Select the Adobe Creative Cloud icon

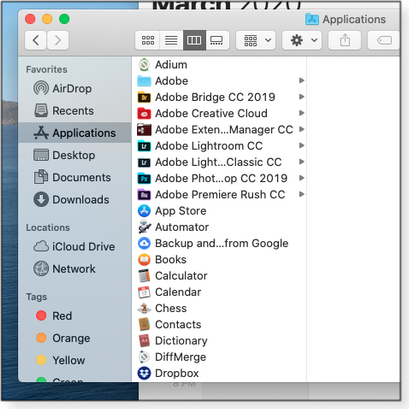pyautogui.click(x=144, y=114)
